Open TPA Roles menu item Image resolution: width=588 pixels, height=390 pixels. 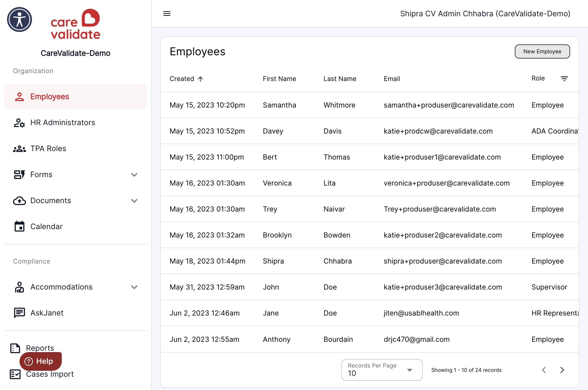[76, 149]
